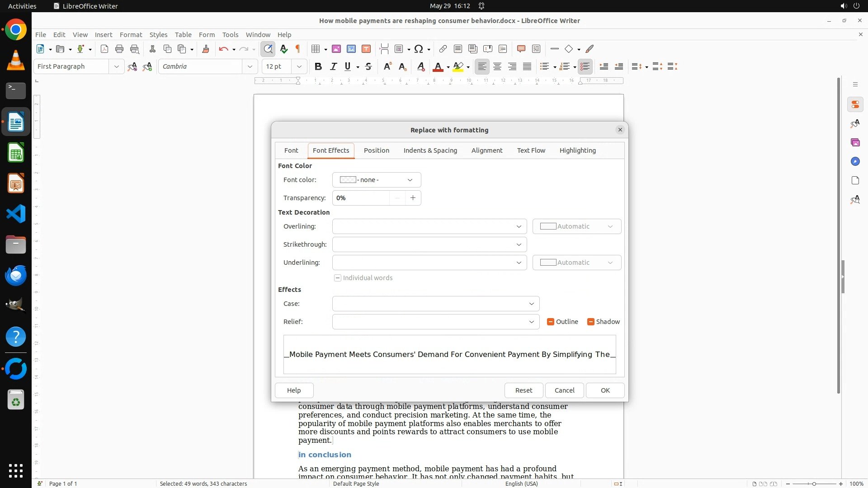Open the Case effects dropdown
This screenshot has width=868, height=488.
(x=435, y=304)
